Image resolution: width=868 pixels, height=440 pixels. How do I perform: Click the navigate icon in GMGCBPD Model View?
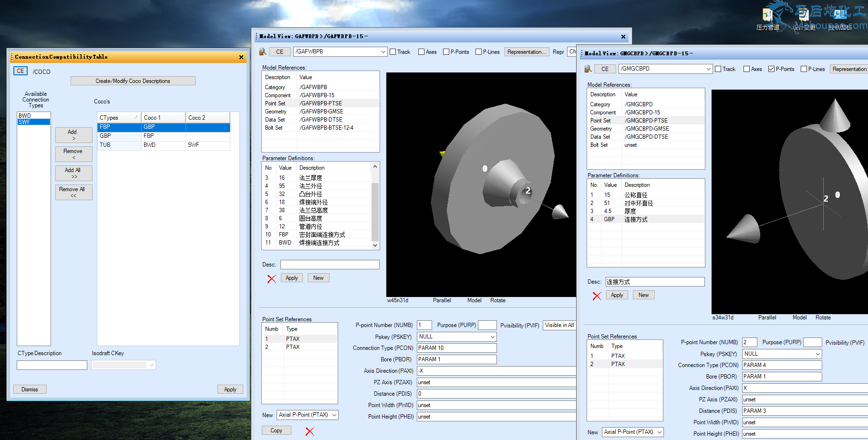(x=588, y=69)
